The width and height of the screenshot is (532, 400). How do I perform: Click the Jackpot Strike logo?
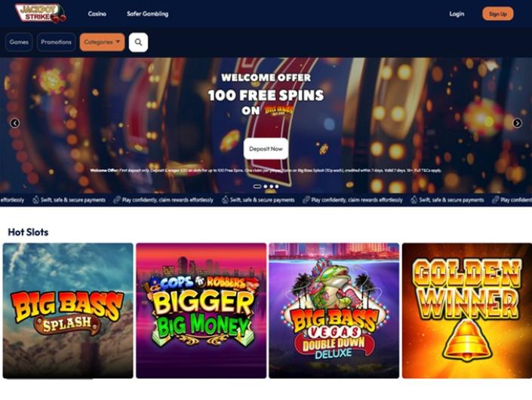click(x=41, y=14)
